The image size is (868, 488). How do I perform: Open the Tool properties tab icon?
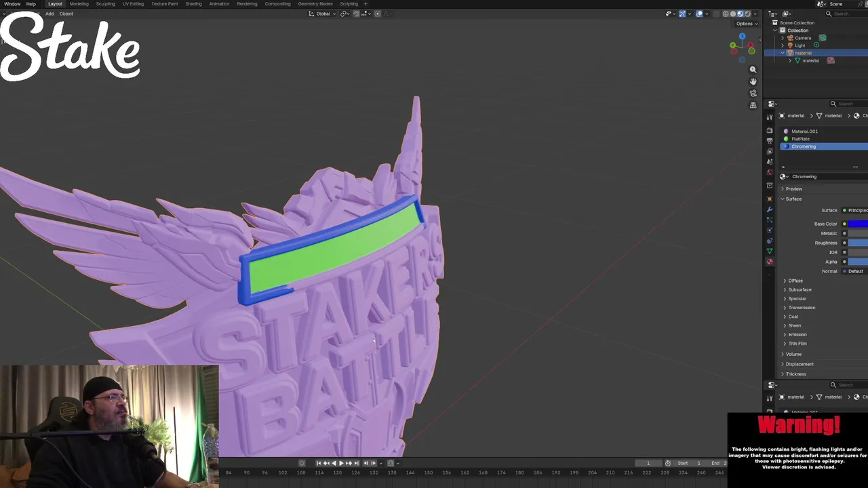tap(770, 117)
